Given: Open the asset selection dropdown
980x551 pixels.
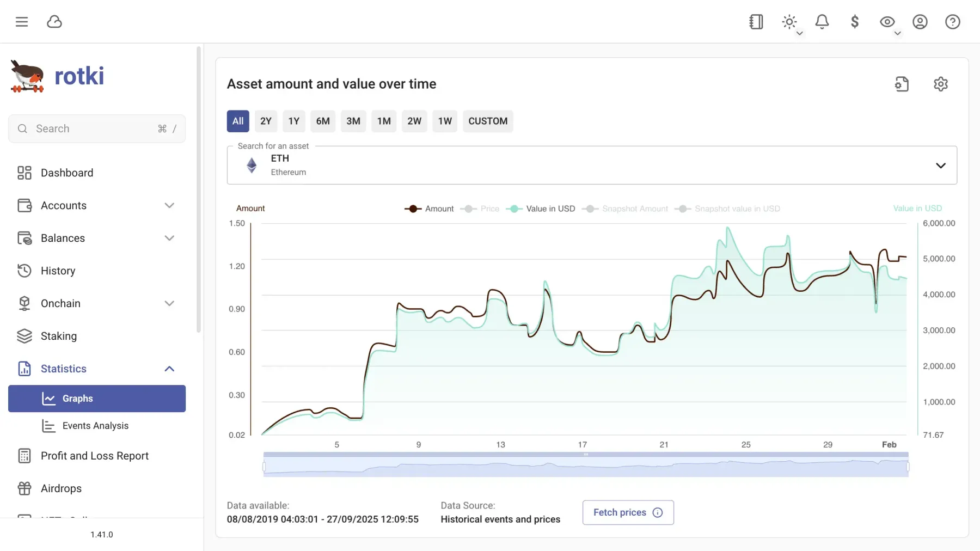Looking at the screenshot, I should [x=941, y=165].
